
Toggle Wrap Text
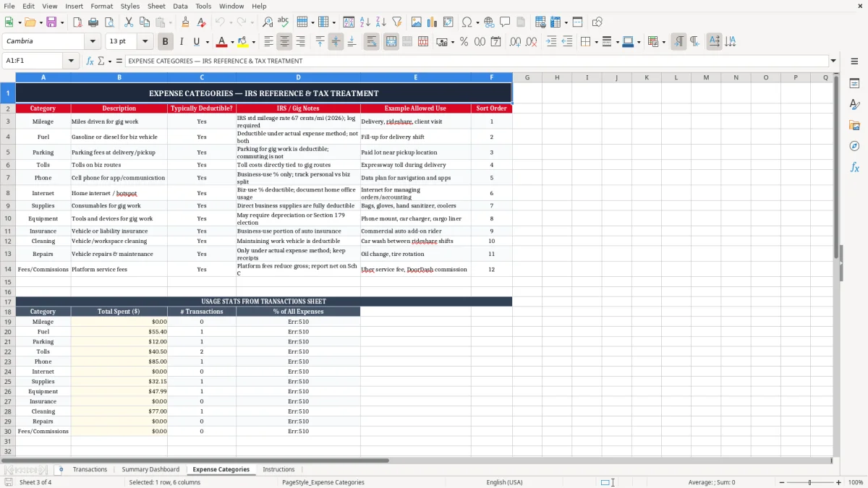click(x=371, y=42)
